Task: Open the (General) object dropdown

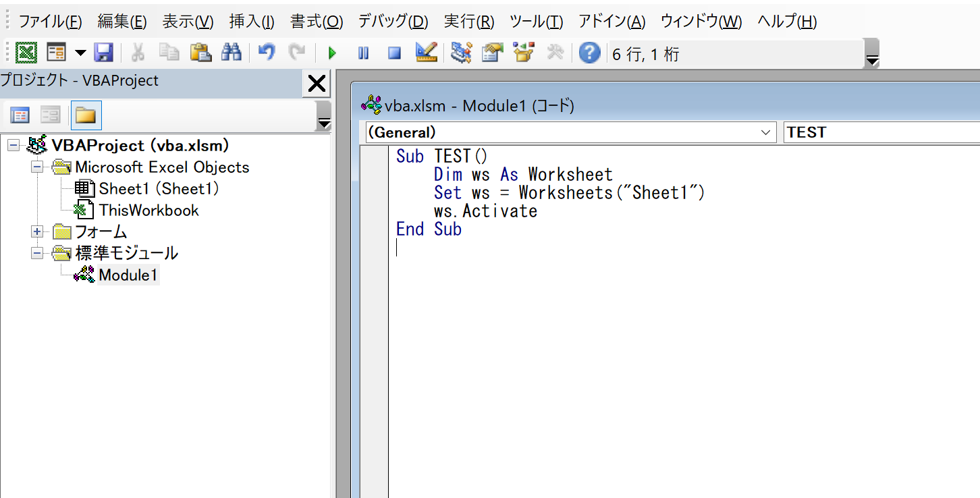Action: (765, 132)
